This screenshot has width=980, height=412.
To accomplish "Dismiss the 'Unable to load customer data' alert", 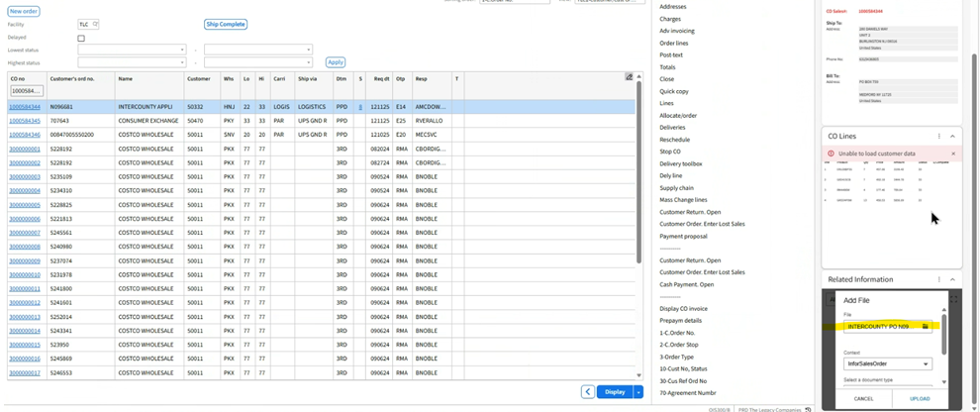I will 953,154.
